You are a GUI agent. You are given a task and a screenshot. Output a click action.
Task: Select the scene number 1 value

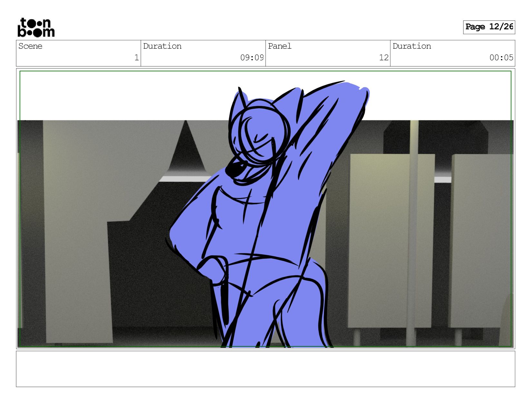click(x=137, y=58)
